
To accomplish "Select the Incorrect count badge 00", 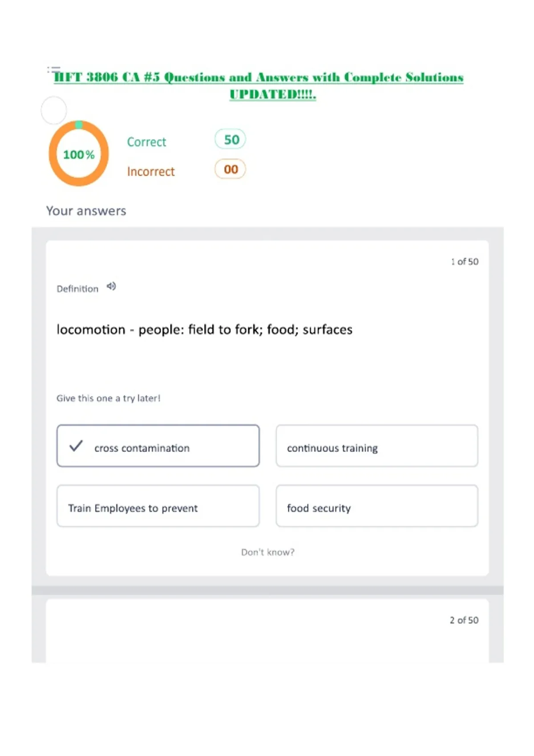I will [x=231, y=169].
